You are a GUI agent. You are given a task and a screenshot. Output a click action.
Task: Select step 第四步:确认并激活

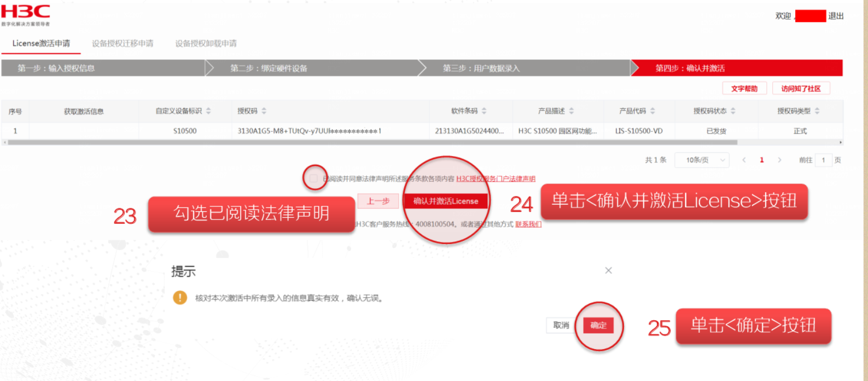coord(737,68)
